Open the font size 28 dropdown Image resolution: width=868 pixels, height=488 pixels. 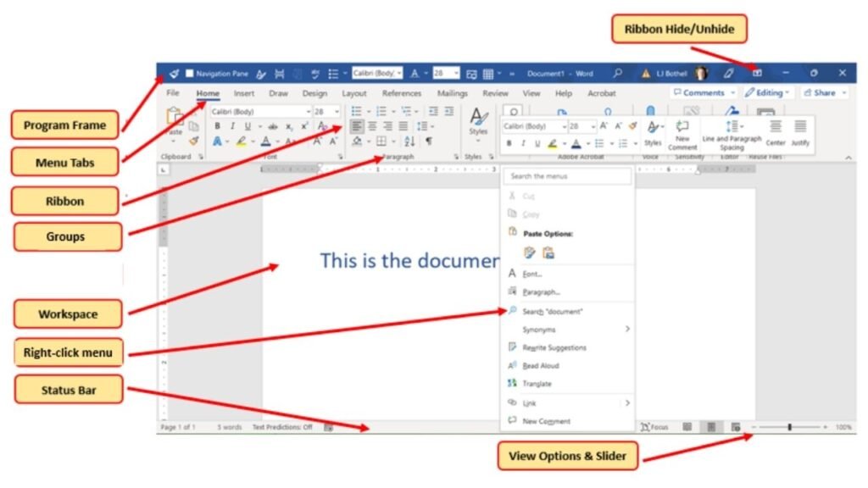click(336, 111)
